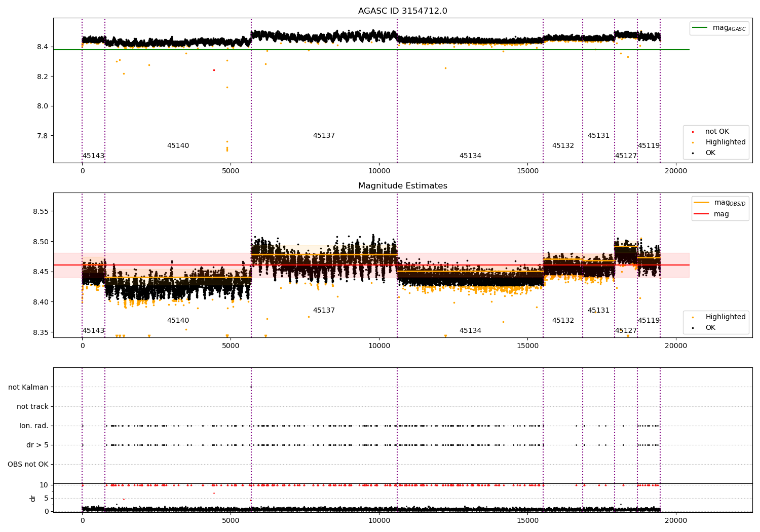Click obsid label 45140 in top panel

178,146
